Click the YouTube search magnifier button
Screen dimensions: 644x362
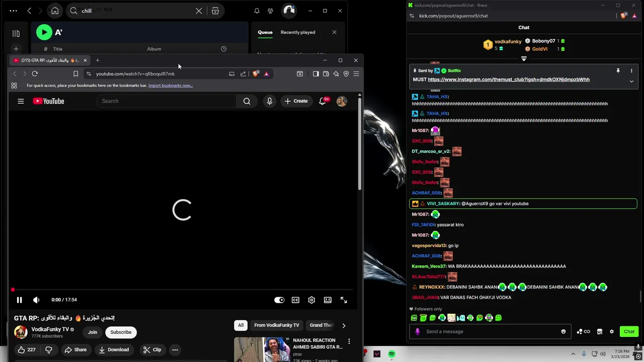[247, 101]
